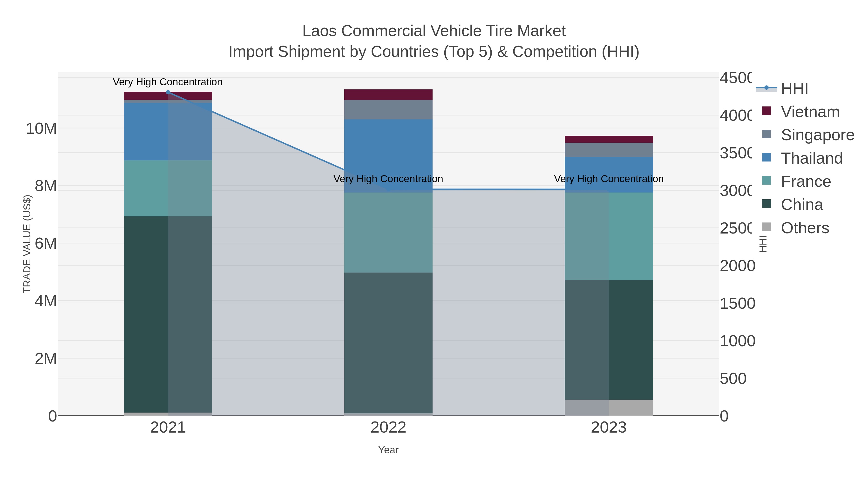Screen dimensions: 868x488
Task: Click the 10M tick label on left axis
Action: [41, 128]
